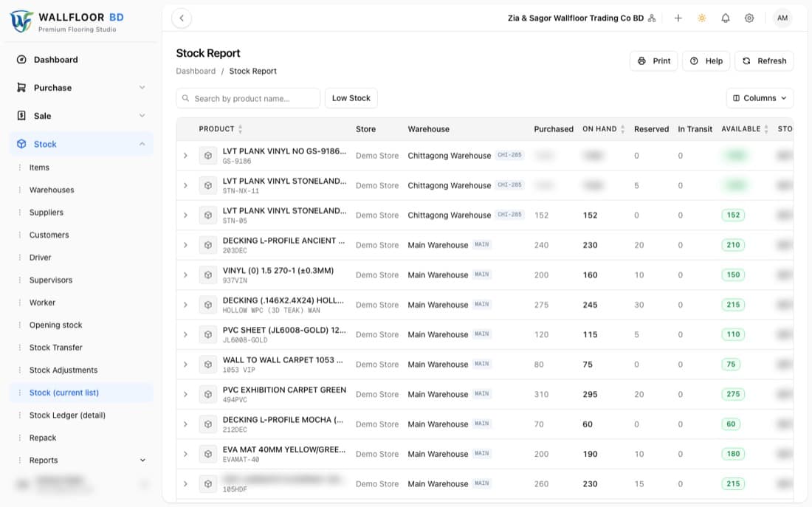Screen dimensions: 812x507
Task: Open Stock Ledger (detail)
Action: (67, 415)
